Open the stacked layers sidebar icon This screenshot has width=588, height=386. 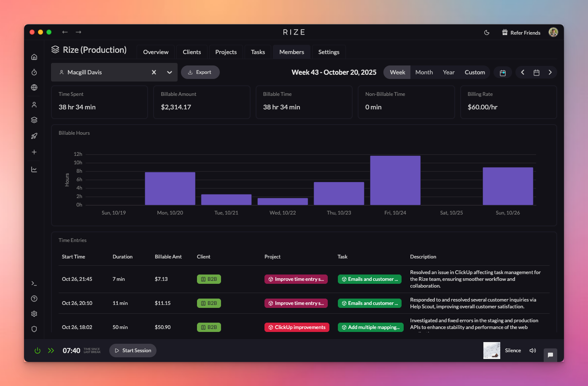coord(34,120)
